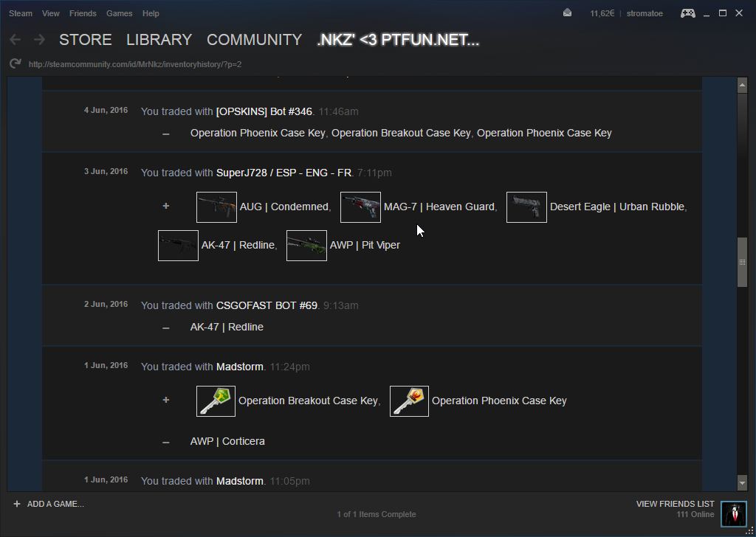Open the friends list avatar icon
Image resolution: width=756 pixels, height=537 pixels.
[733, 513]
